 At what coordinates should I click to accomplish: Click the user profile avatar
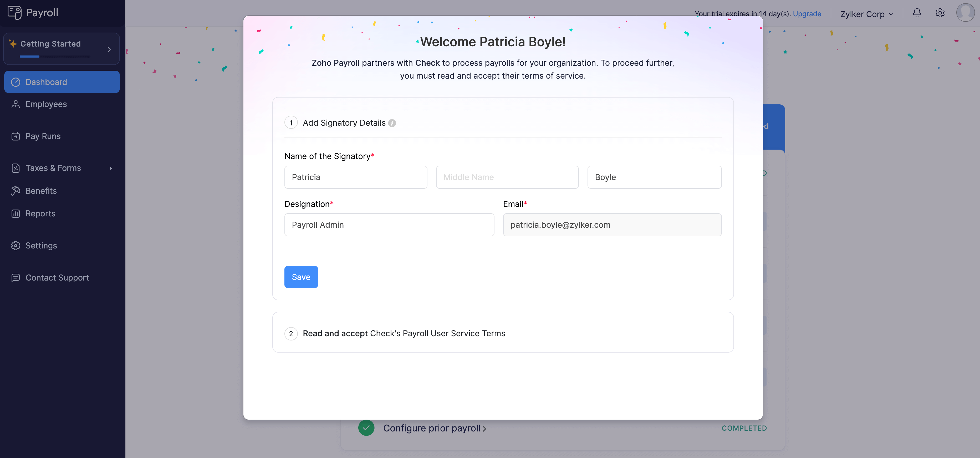[x=965, y=13]
